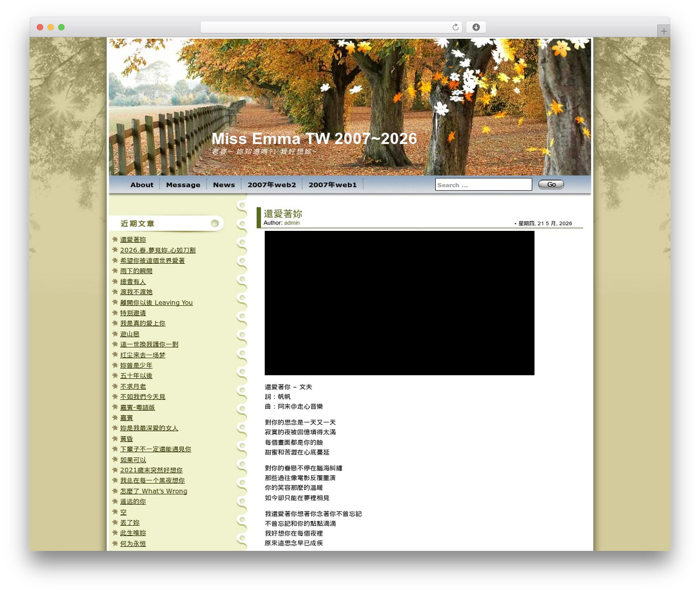Go to the News menu item
The image size is (700, 593).
coord(224,185)
